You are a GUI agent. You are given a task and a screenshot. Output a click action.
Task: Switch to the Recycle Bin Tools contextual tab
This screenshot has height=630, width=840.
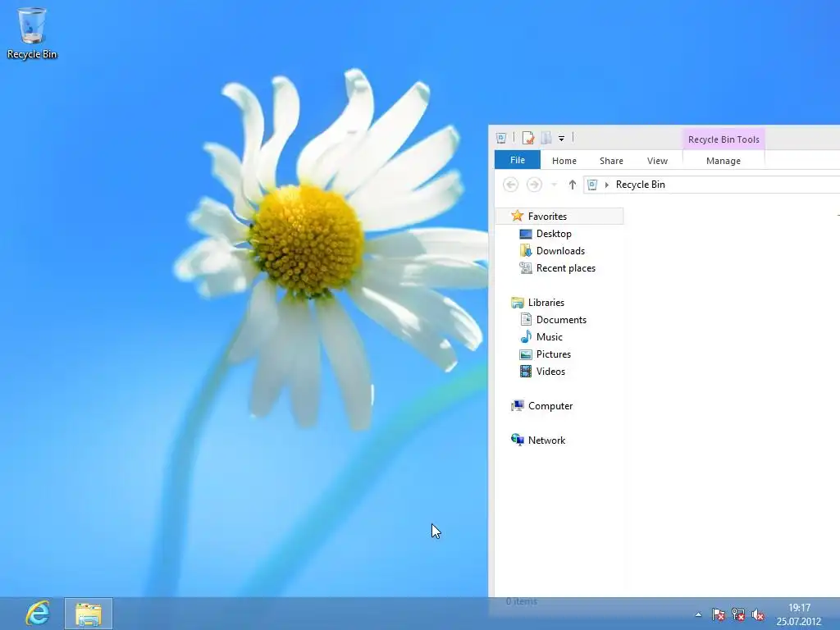(724, 139)
